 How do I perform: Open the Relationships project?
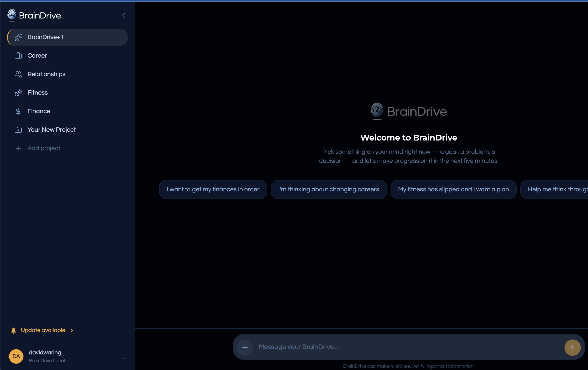[x=46, y=74]
